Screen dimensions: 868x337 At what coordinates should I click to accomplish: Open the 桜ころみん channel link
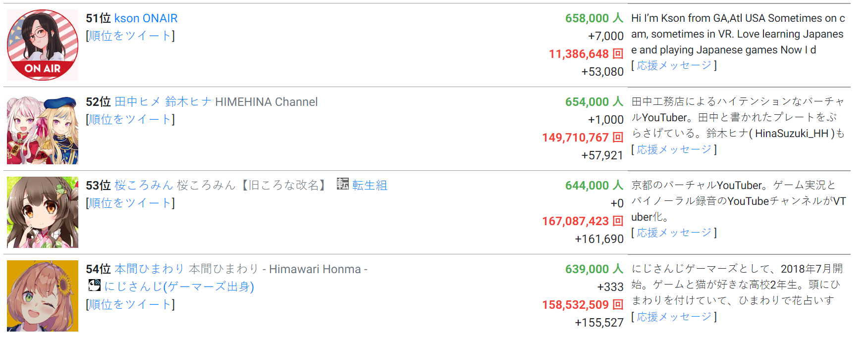[144, 186]
